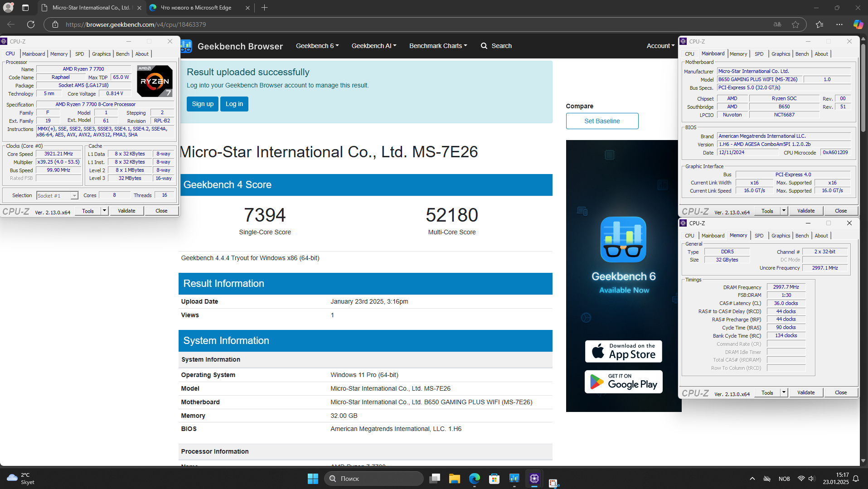The height and width of the screenshot is (489, 868).
Task: Select the multi-core score value 52180
Action: 452,215
